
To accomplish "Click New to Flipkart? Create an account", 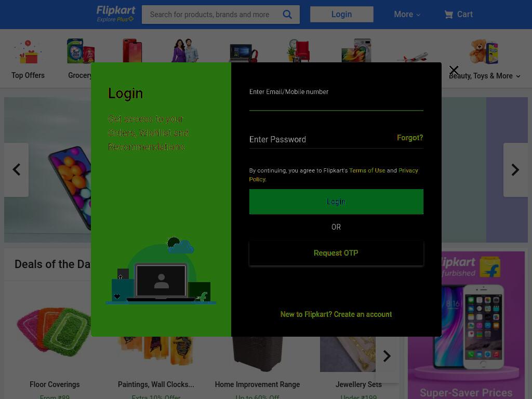I will coord(336,314).
